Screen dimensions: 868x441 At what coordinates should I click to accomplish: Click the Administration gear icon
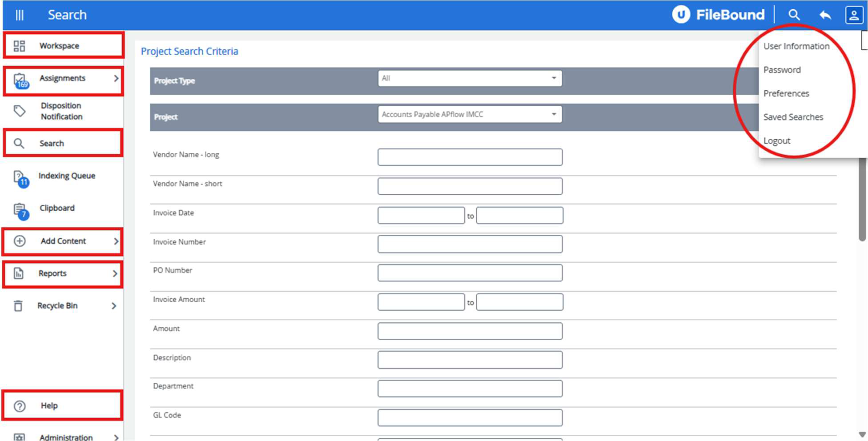(x=20, y=437)
